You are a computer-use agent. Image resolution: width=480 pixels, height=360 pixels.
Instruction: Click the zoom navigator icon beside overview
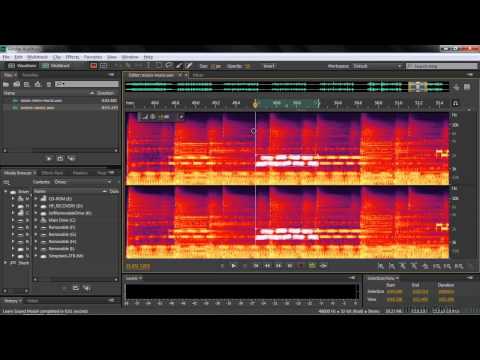click(x=456, y=87)
